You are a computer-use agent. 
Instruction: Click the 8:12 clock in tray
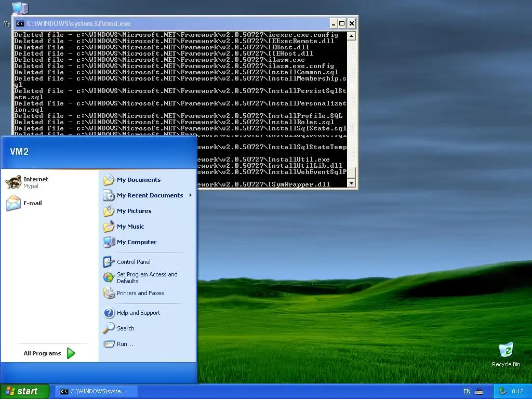click(x=517, y=391)
